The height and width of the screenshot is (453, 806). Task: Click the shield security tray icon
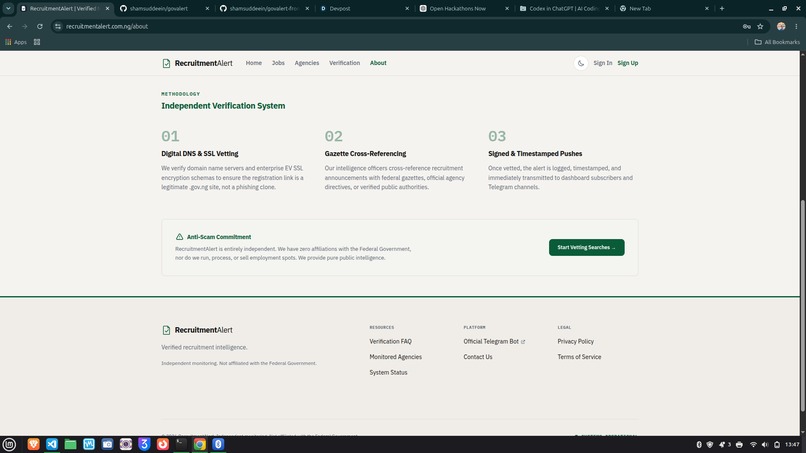pyautogui.click(x=710, y=445)
